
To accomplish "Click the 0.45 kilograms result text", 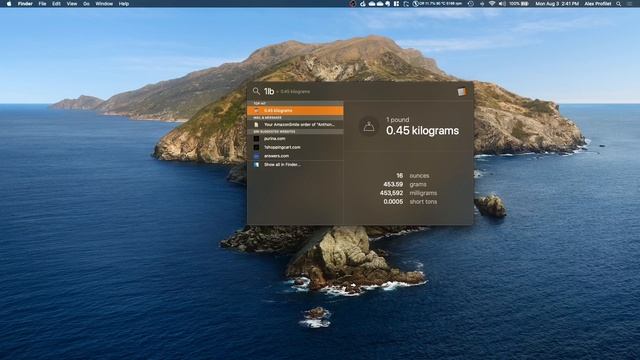I will coord(422,131).
